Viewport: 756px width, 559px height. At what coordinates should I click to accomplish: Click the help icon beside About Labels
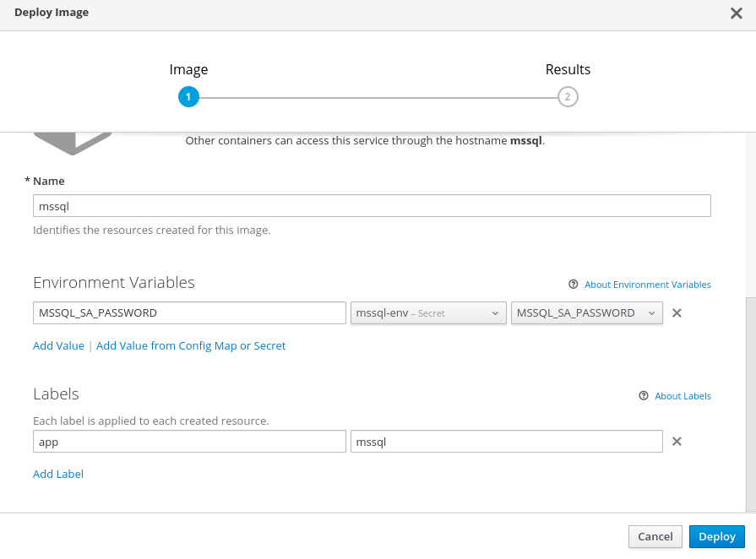pos(644,396)
